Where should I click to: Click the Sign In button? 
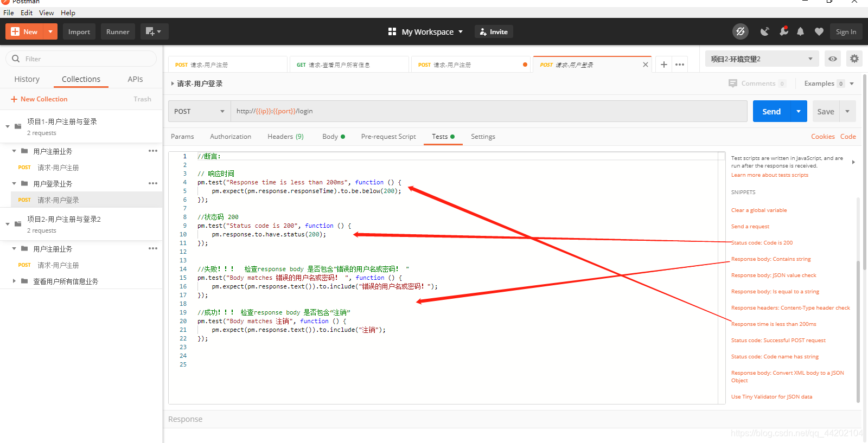point(846,31)
